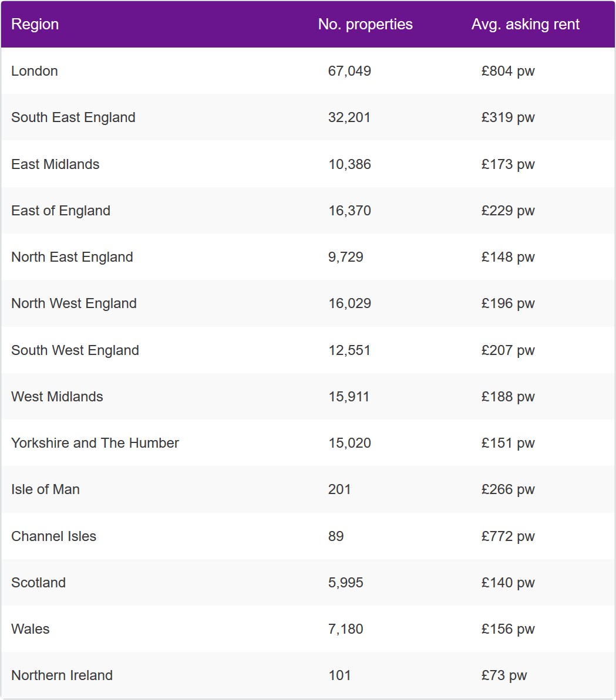Click the No. properties column header
The width and height of the screenshot is (616, 700).
[365, 24]
